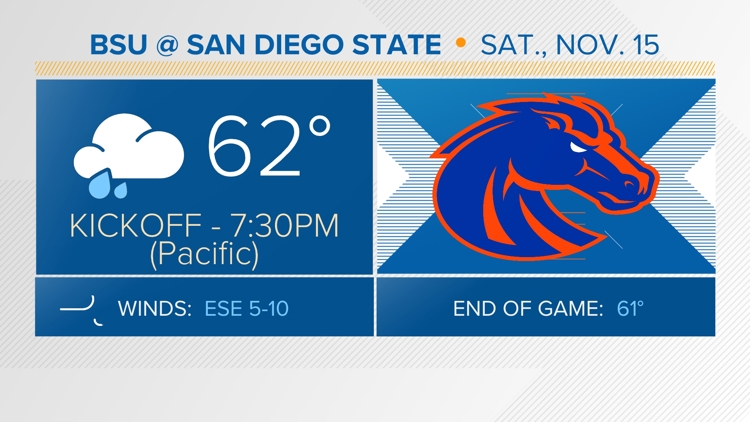Select the BSU @ SAN DIEGO STATE title
The width and height of the screenshot is (750, 422).
[264, 45]
